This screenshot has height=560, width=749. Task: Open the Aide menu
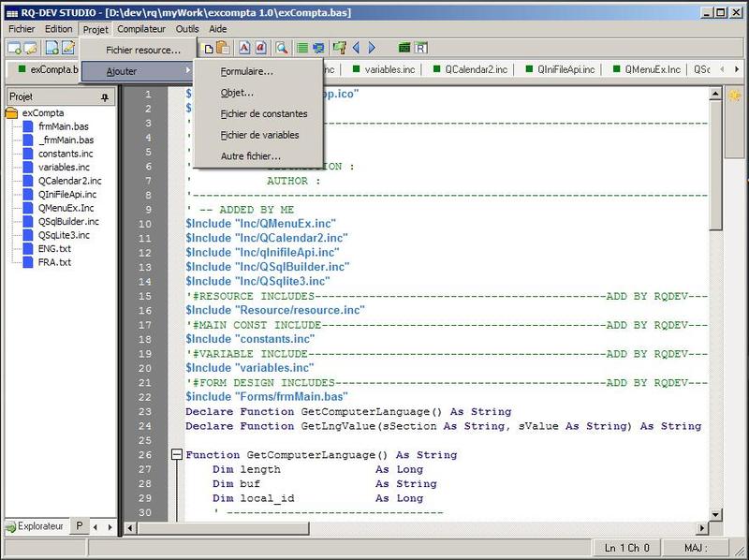[218, 29]
